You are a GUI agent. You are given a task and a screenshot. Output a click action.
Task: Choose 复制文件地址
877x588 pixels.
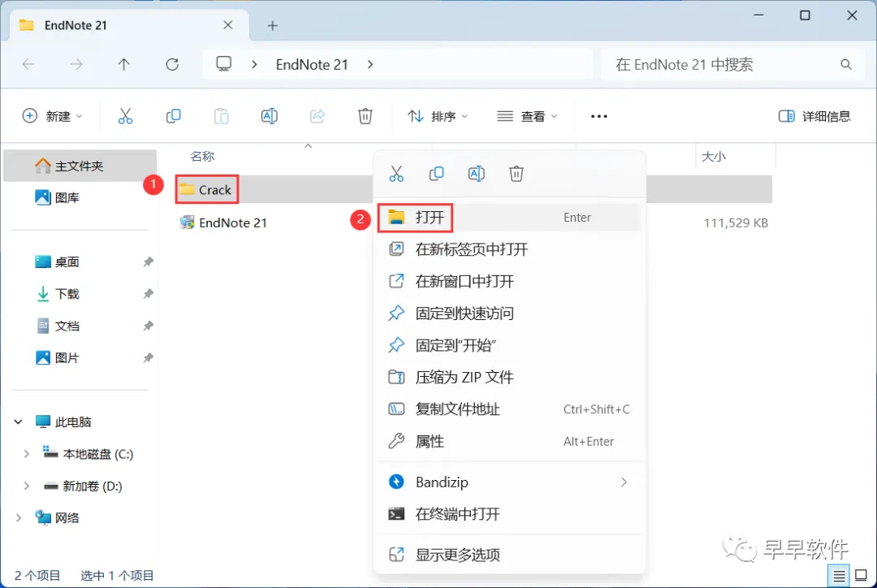pyautogui.click(x=508, y=409)
